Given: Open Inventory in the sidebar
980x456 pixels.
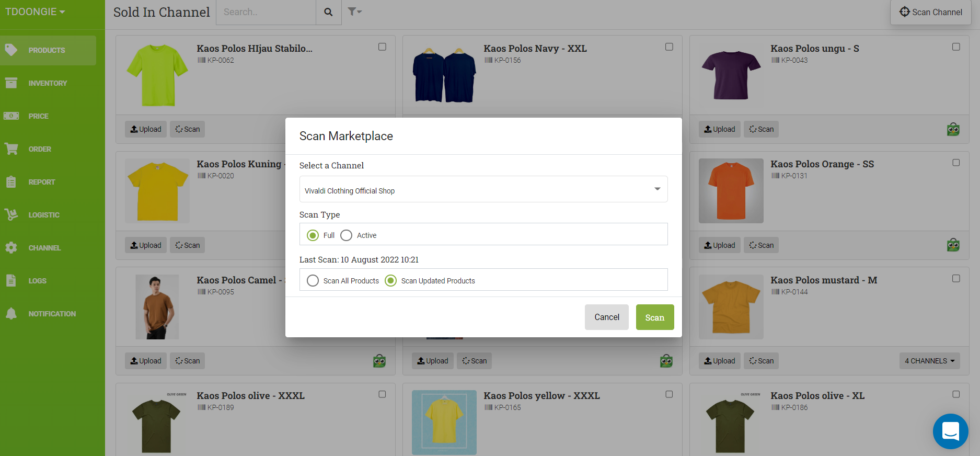Looking at the screenshot, I should [48, 83].
